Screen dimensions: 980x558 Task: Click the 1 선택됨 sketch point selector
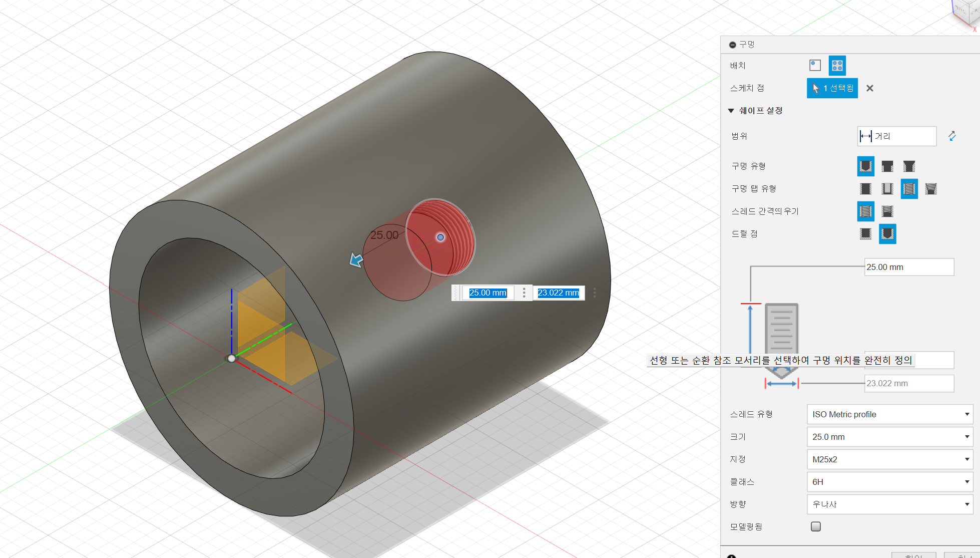click(x=832, y=88)
